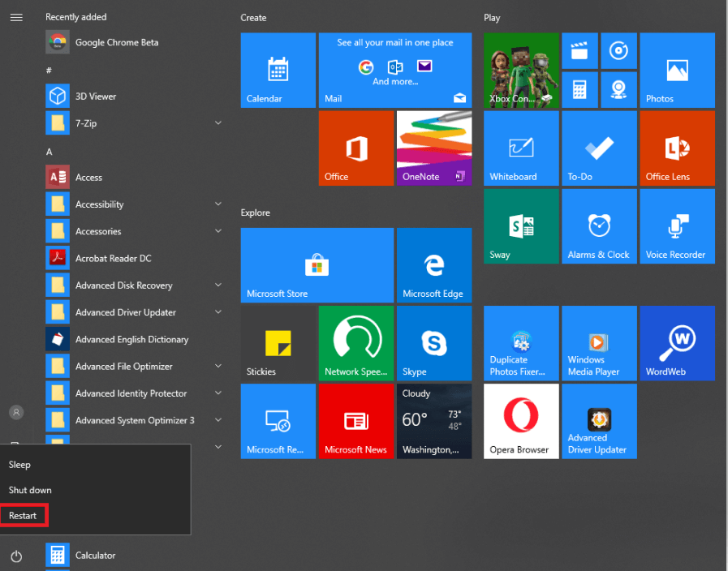This screenshot has height=571, width=728.
Task: Open the Opera Browser tile
Action: tap(520, 420)
